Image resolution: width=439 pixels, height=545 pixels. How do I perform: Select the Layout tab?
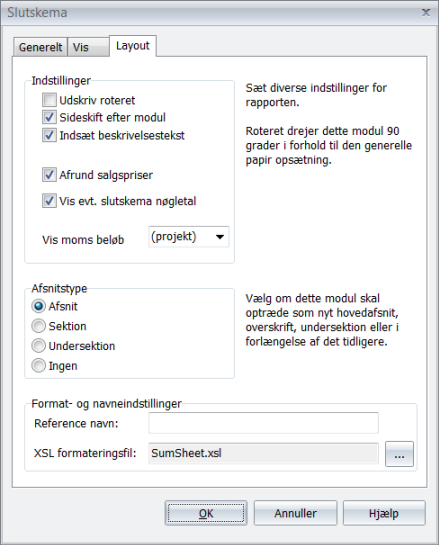point(133,46)
